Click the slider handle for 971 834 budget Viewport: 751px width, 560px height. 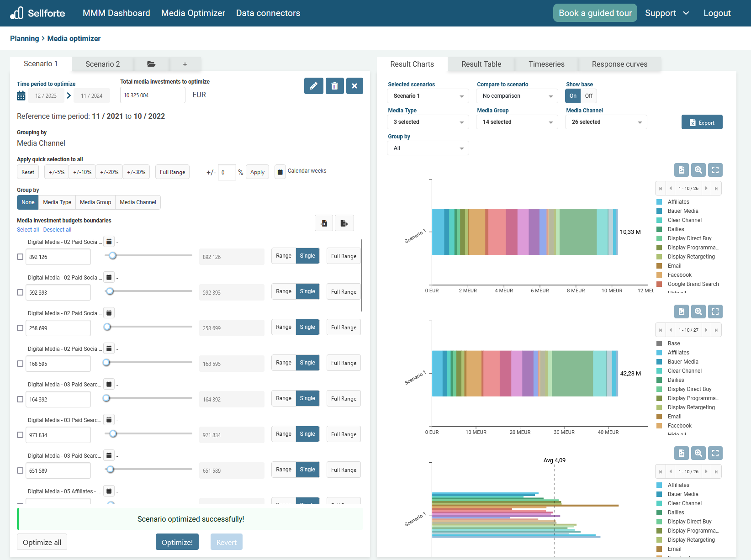coord(113,433)
